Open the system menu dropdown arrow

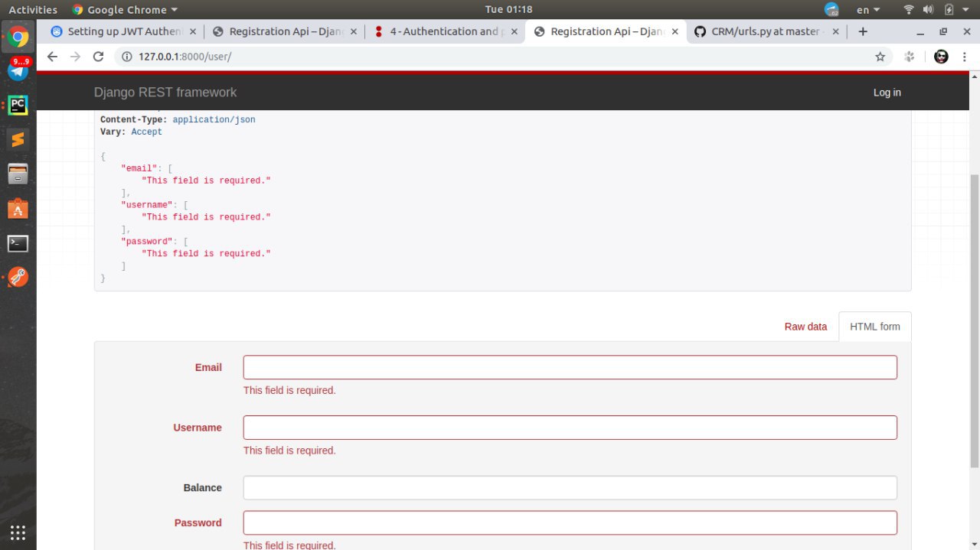tap(967, 10)
